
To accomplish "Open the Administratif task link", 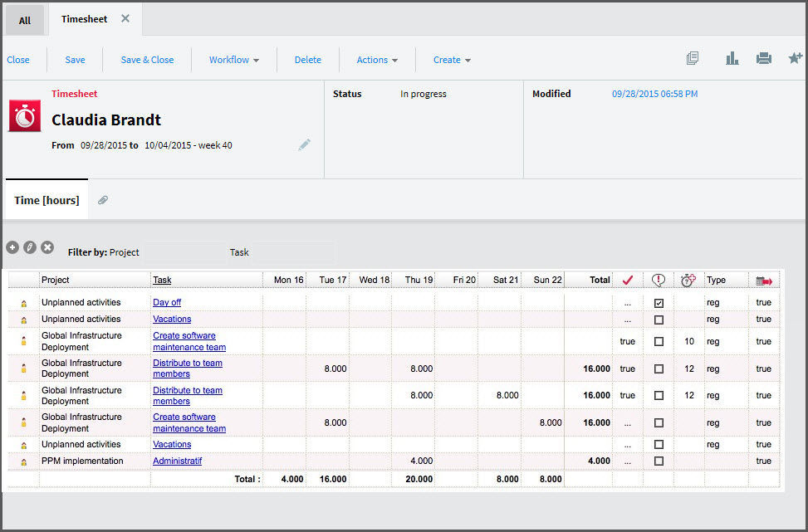I will (177, 461).
